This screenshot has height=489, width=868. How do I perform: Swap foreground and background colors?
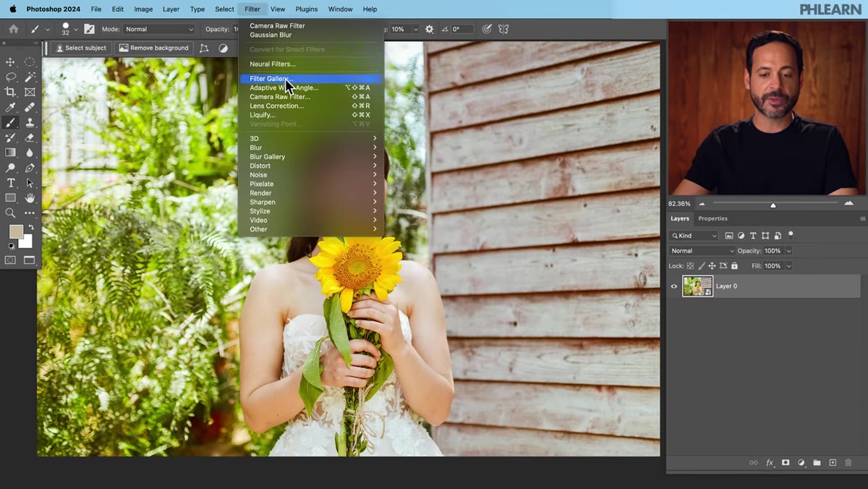click(31, 227)
